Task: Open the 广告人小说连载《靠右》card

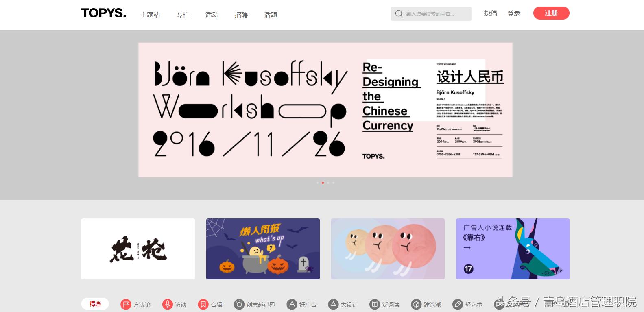Action: tap(513, 249)
